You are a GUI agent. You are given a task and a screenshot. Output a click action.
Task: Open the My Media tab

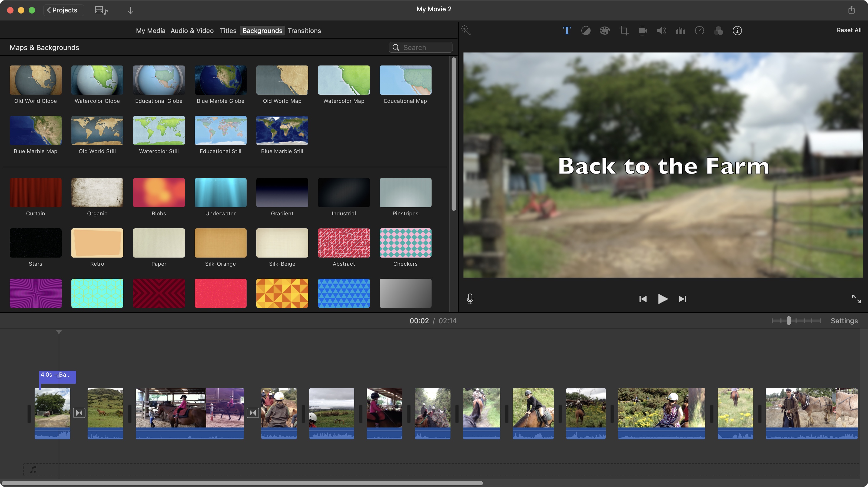(x=151, y=30)
